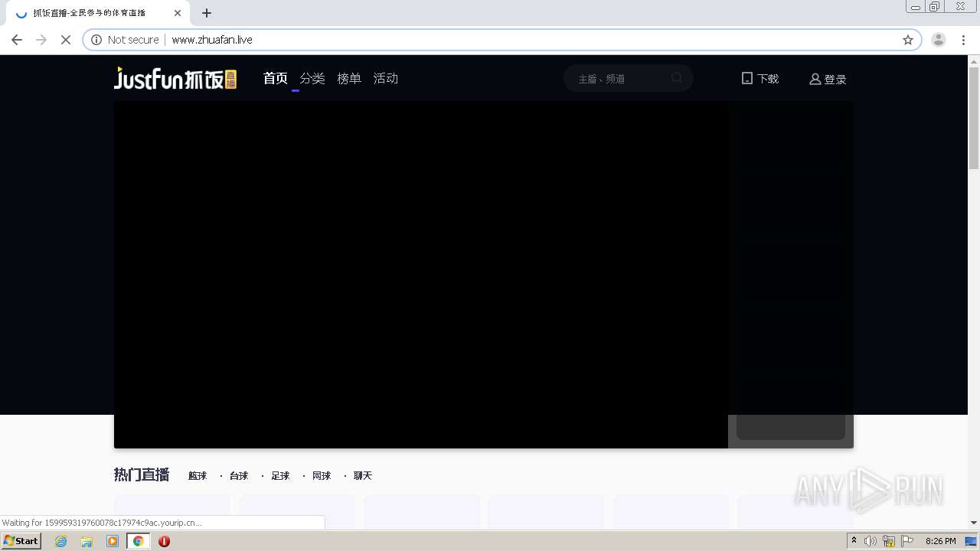This screenshot has width=980, height=551.
Task: Launch Internet Explorer from taskbar
Action: coord(61,541)
